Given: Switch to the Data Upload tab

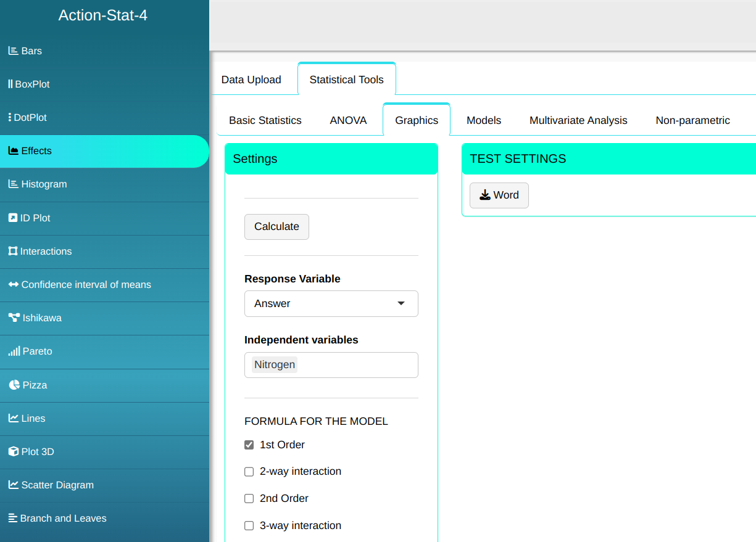Looking at the screenshot, I should (x=251, y=80).
